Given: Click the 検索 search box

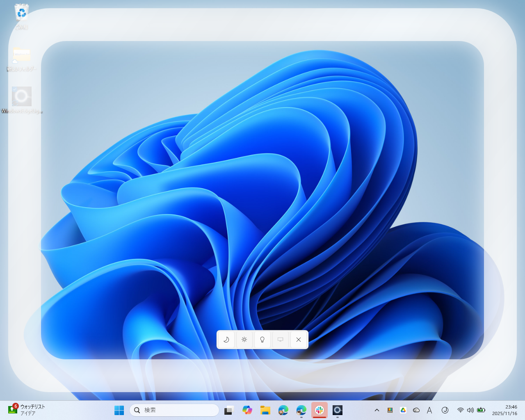Looking at the screenshot, I should 174,410.
